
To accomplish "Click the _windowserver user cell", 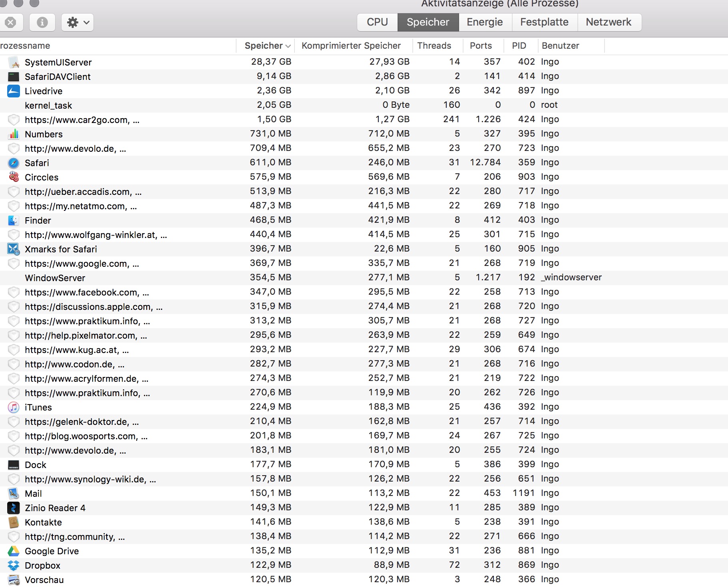I will (x=571, y=278).
